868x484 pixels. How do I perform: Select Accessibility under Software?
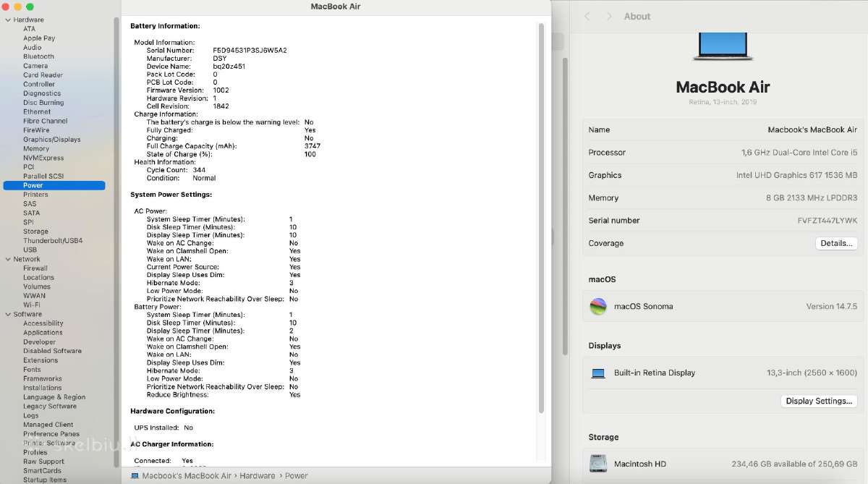43,323
